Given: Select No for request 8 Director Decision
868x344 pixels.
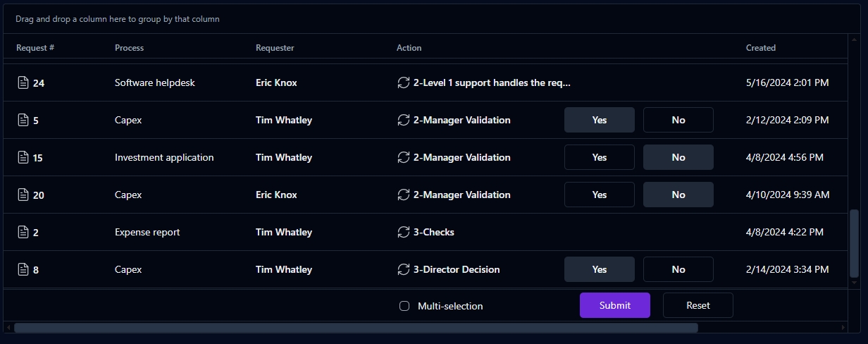Looking at the screenshot, I should pyautogui.click(x=678, y=269).
